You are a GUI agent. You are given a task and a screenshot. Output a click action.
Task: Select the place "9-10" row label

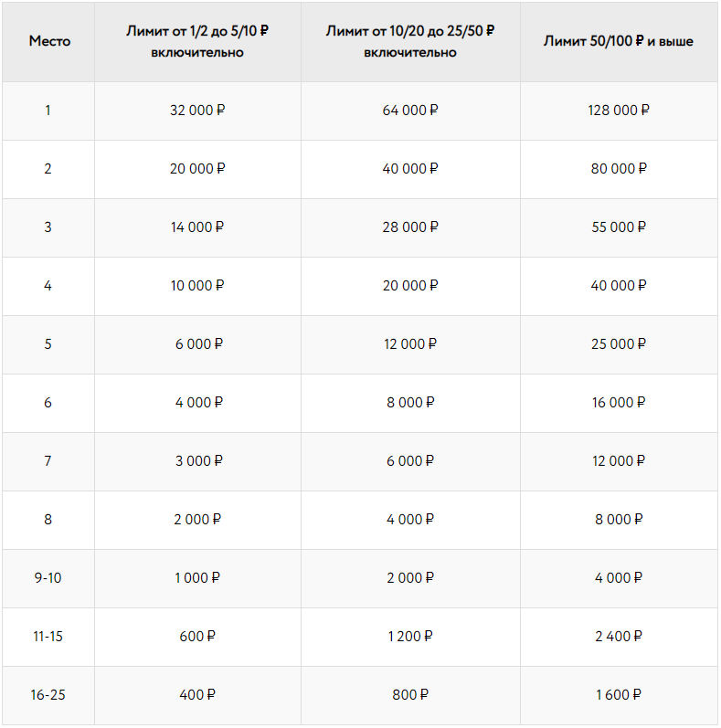coord(48,578)
